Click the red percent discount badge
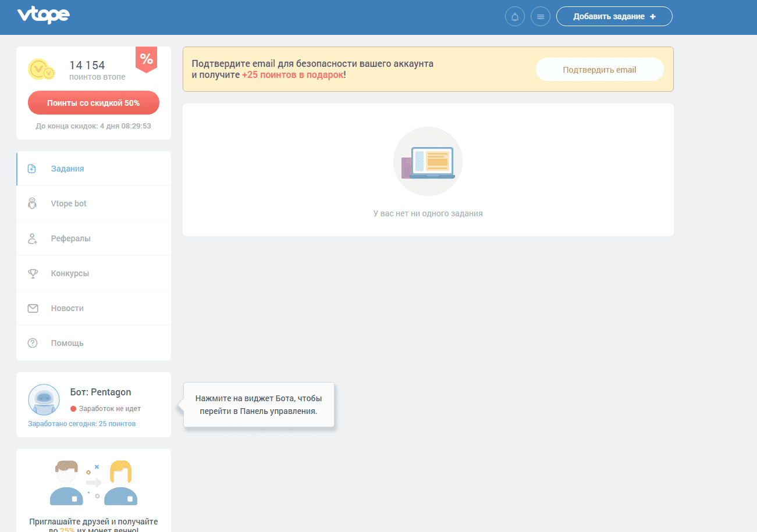Viewport: 757px width, 532px height. point(147,59)
